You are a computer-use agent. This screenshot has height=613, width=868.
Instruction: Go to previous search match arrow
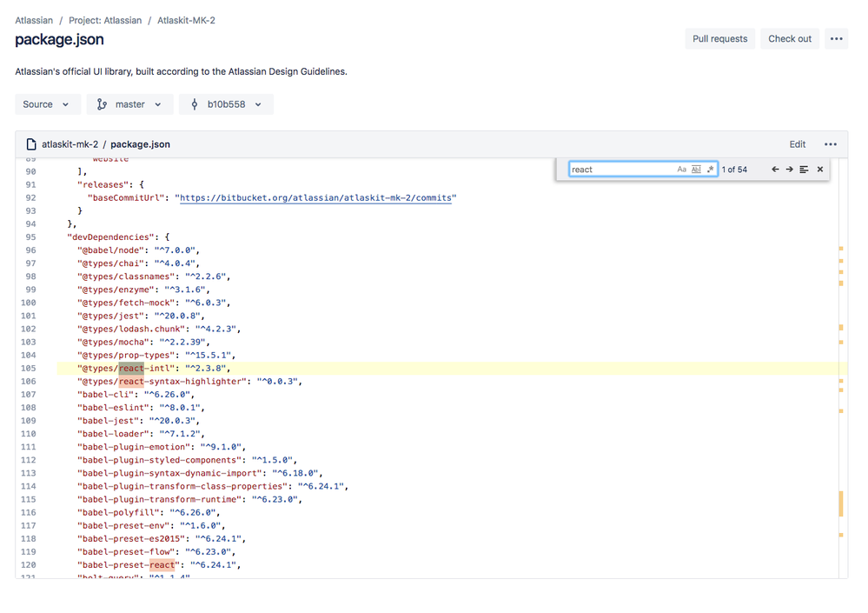pyautogui.click(x=775, y=170)
